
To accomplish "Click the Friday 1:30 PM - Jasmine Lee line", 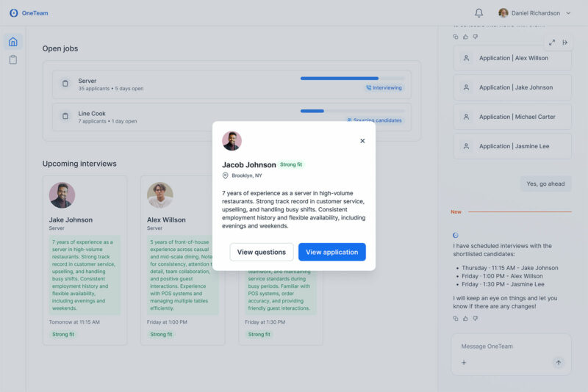I will 503,284.
